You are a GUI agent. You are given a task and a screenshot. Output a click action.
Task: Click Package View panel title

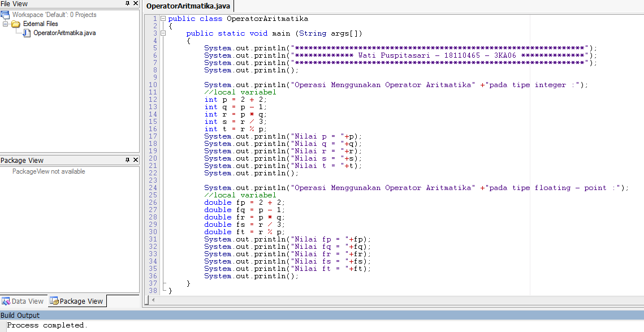coord(22,160)
